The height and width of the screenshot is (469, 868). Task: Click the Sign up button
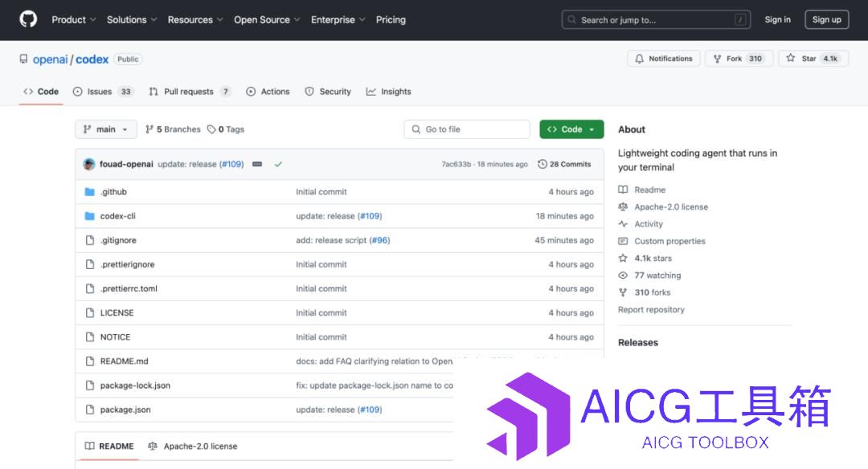click(826, 20)
